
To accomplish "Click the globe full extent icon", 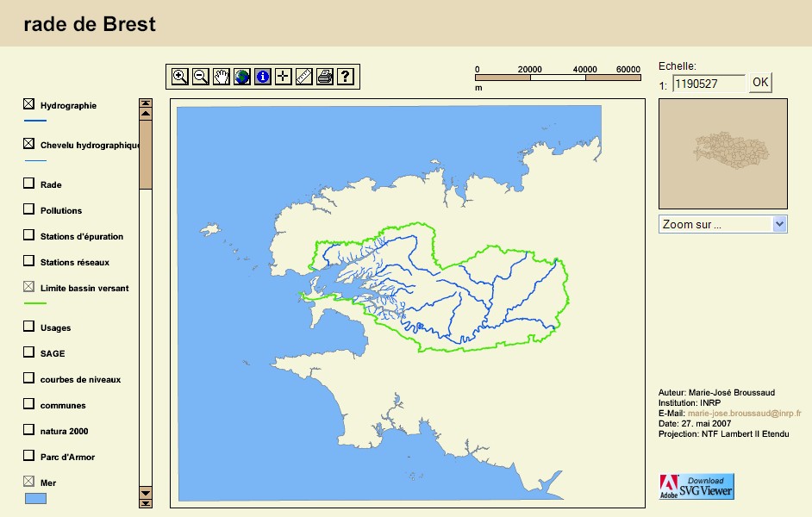I will click(x=241, y=77).
